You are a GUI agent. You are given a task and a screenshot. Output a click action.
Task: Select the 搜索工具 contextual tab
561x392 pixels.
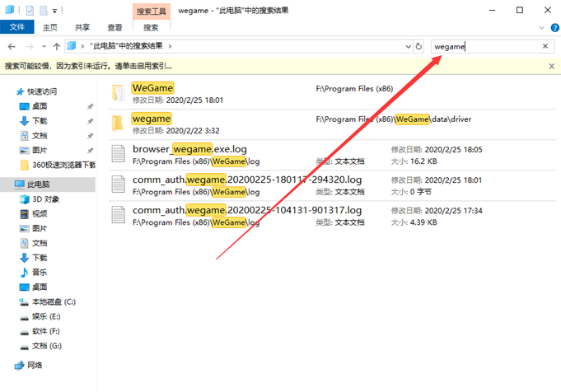tap(152, 12)
